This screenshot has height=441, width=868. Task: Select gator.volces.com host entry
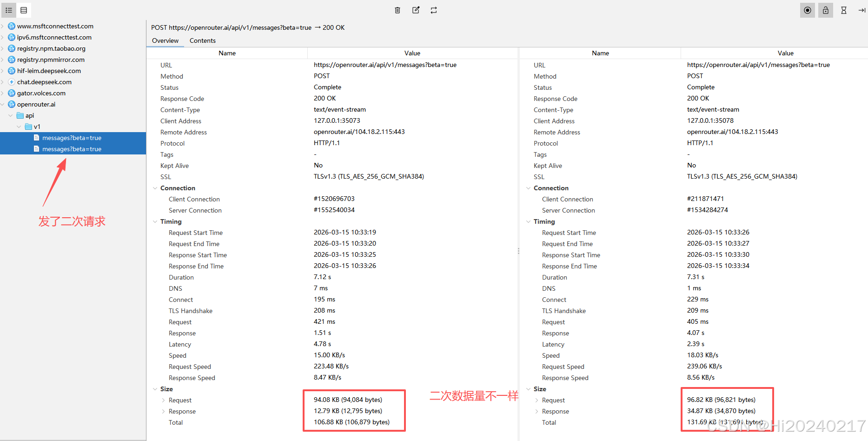(x=41, y=93)
